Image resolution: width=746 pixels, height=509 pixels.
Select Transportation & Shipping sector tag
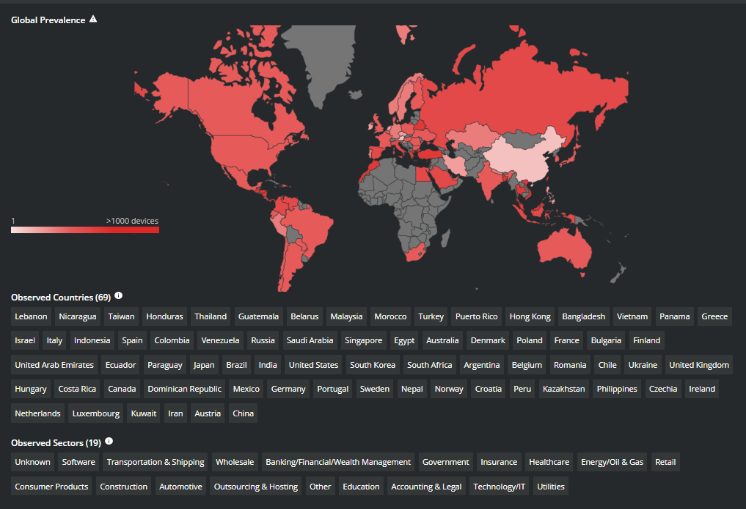(x=156, y=462)
